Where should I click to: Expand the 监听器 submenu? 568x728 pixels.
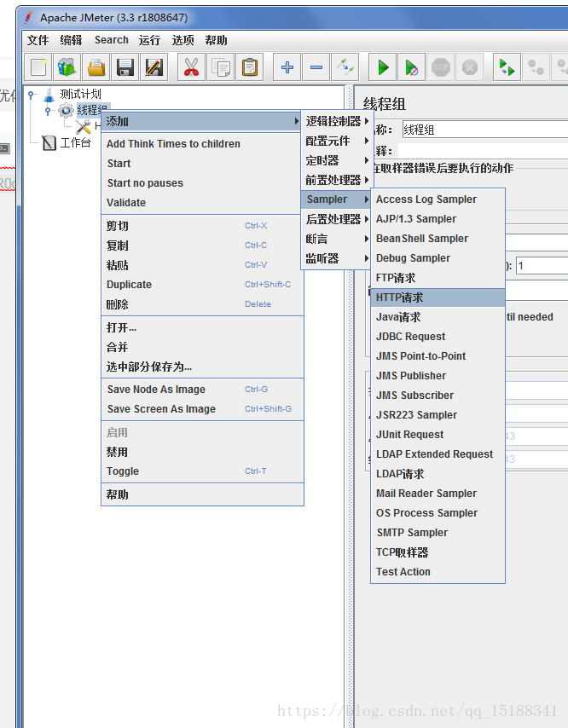(337, 258)
